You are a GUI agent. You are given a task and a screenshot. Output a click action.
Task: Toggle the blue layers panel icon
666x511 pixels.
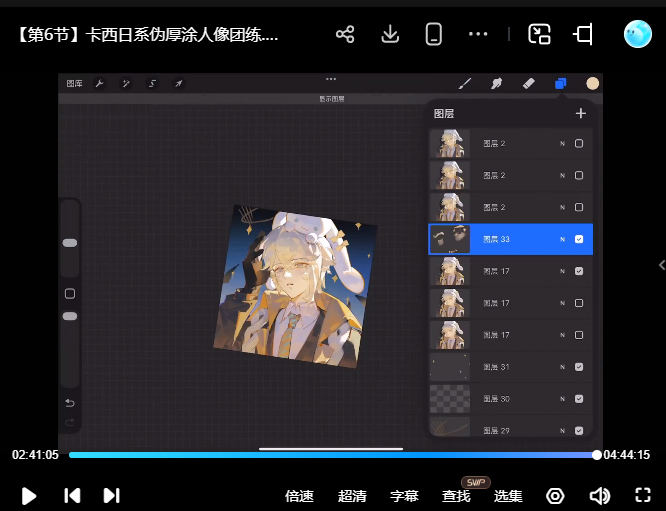click(561, 84)
